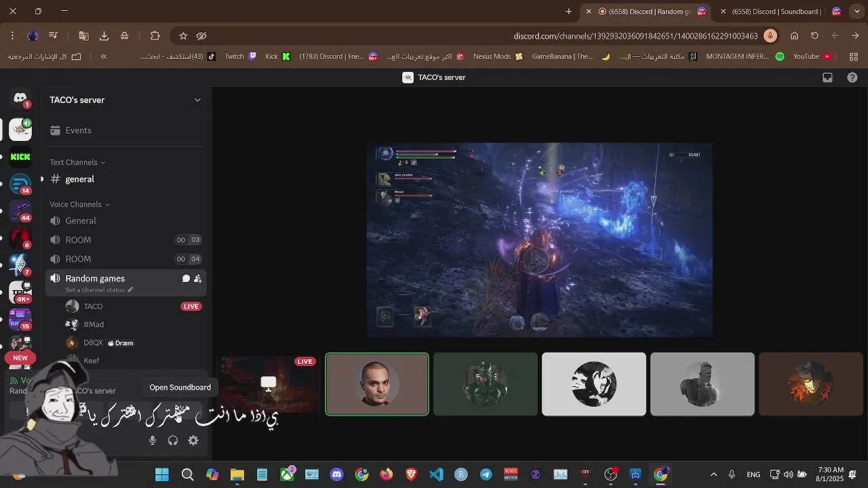This screenshot has width=868, height=488.
Task: Edit channel status pencil icon
Action: pyautogui.click(x=130, y=290)
